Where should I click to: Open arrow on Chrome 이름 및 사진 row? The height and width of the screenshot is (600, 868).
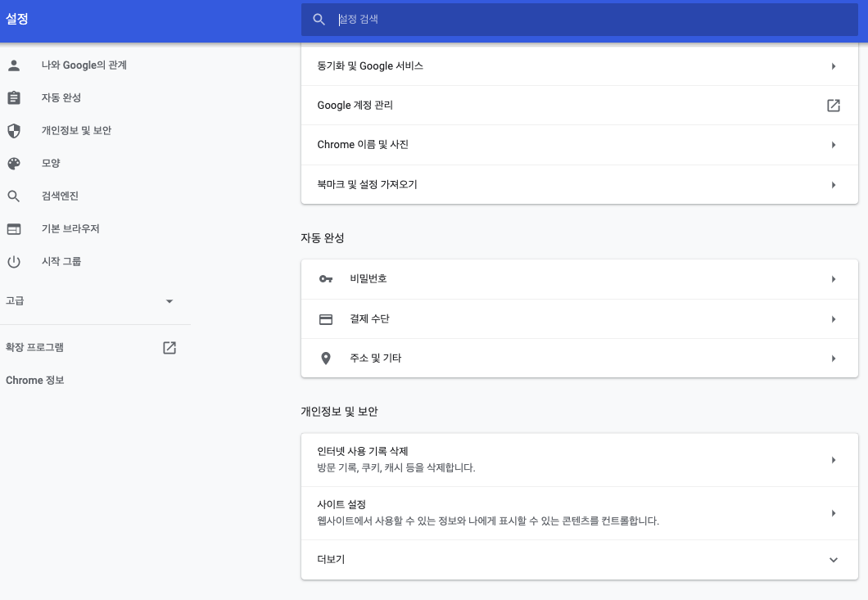click(x=833, y=145)
